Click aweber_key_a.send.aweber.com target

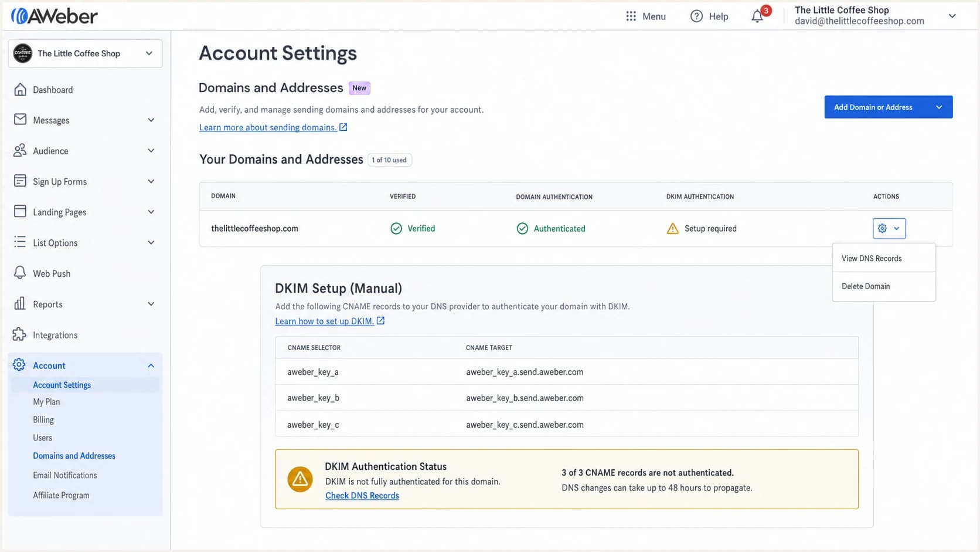coord(525,372)
